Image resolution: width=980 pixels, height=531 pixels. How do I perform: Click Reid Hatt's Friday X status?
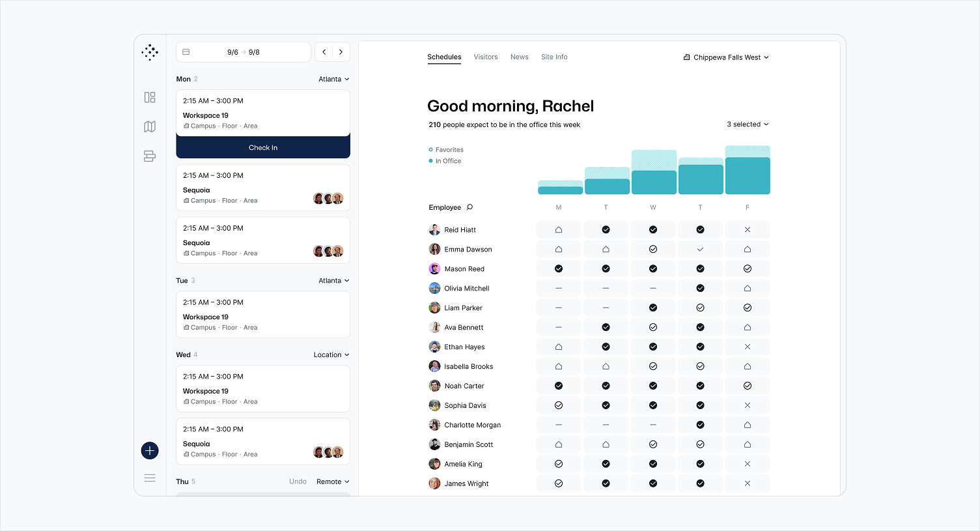(748, 229)
